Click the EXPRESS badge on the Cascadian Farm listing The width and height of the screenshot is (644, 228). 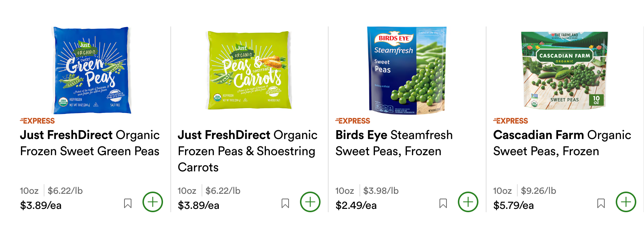[510, 121]
